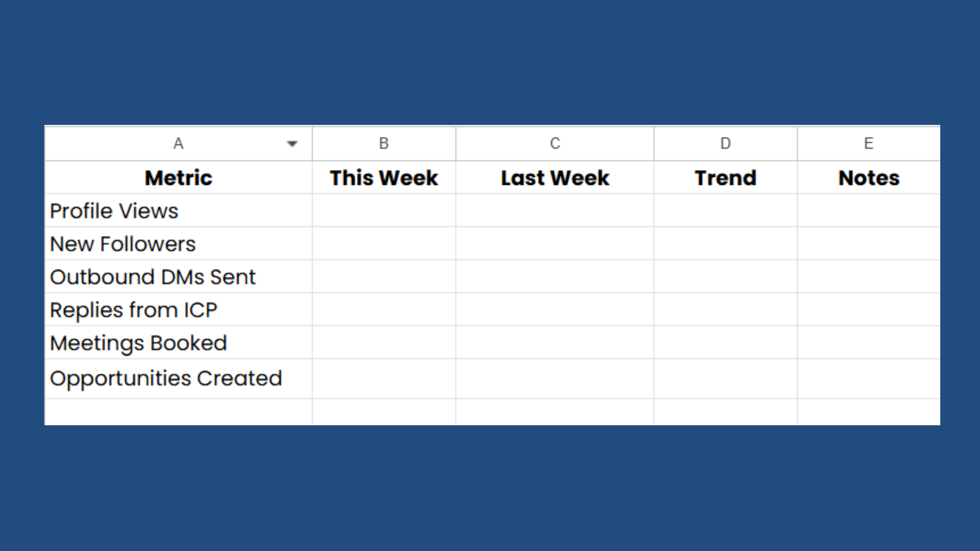Image resolution: width=980 pixels, height=551 pixels.
Task: Click the column E header
Action: point(869,144)
